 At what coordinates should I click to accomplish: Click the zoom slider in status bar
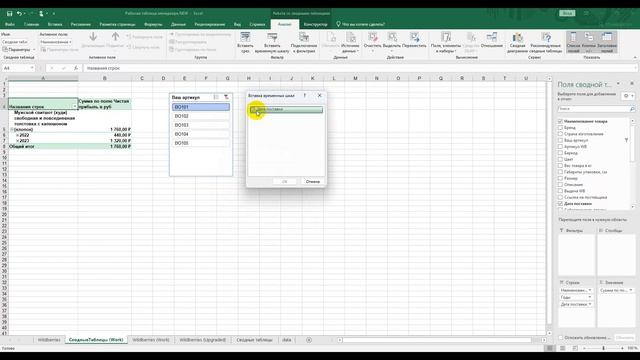(x=603, y=348)
